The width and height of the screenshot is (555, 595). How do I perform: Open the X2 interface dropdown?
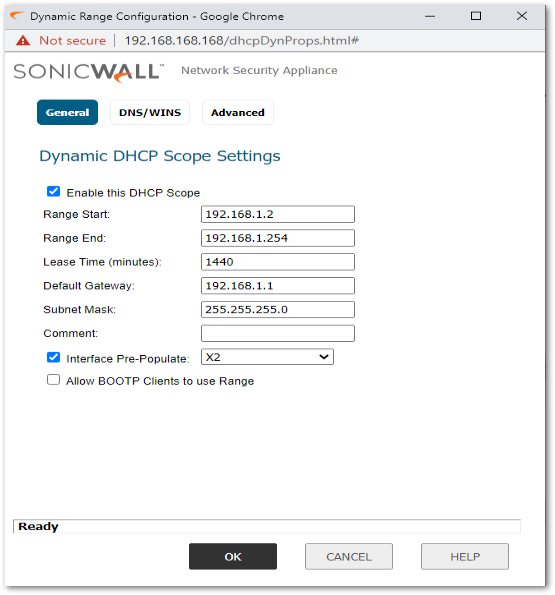[x=267, y=357]
